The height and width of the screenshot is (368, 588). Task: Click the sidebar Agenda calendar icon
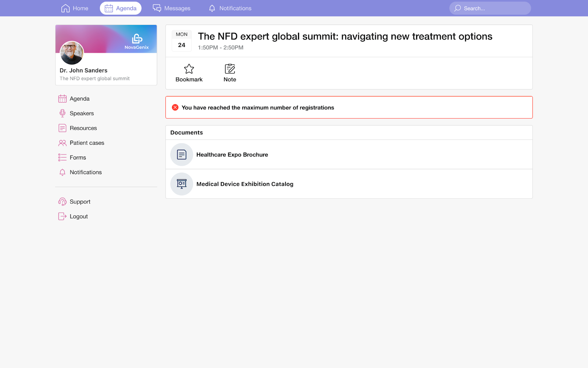[62, 99]
